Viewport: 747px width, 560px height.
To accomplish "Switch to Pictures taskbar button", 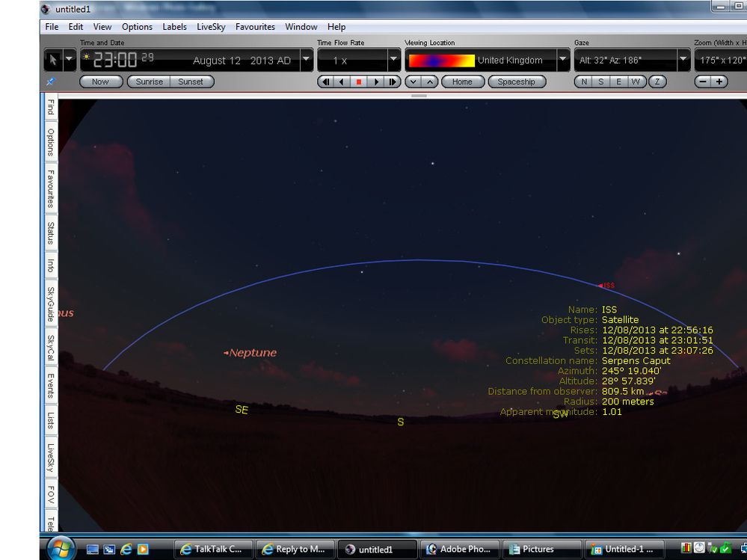I will [x=542, y=549].
